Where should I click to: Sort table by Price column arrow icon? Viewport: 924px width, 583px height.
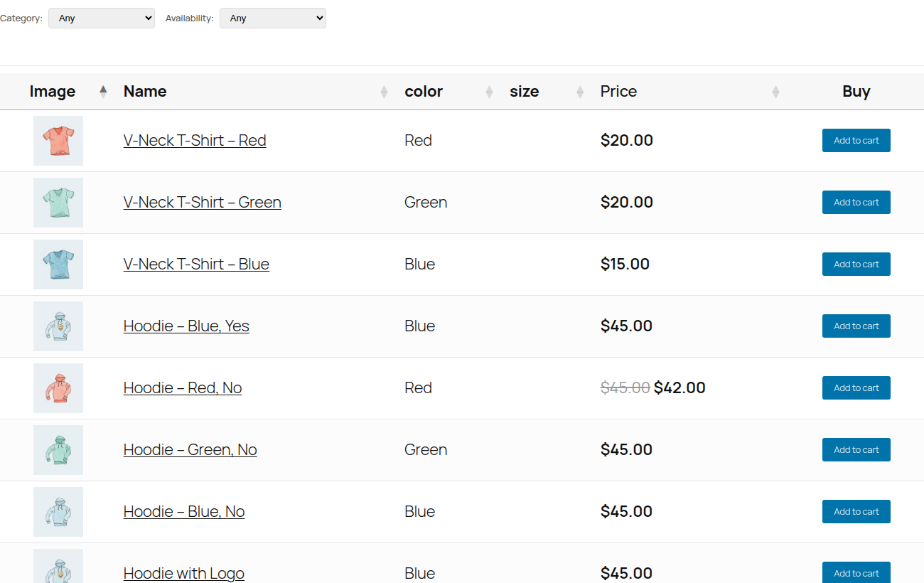[775, 92]
